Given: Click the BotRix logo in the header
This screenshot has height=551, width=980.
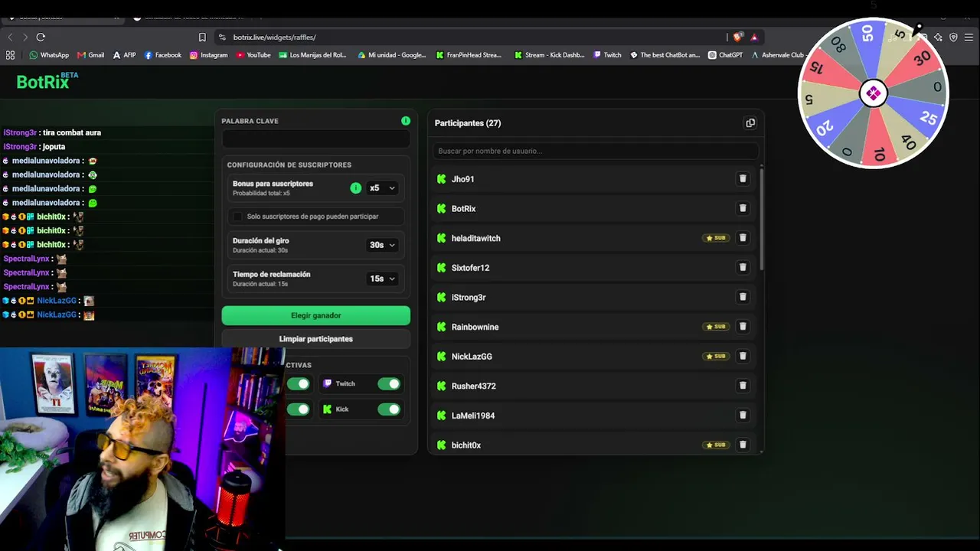Looking at the screenshot, I should (47, 80).
